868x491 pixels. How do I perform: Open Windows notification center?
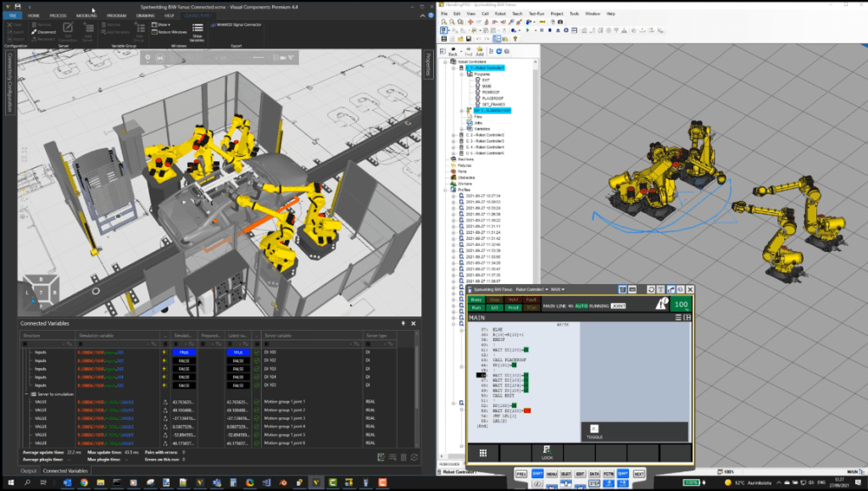858,483
